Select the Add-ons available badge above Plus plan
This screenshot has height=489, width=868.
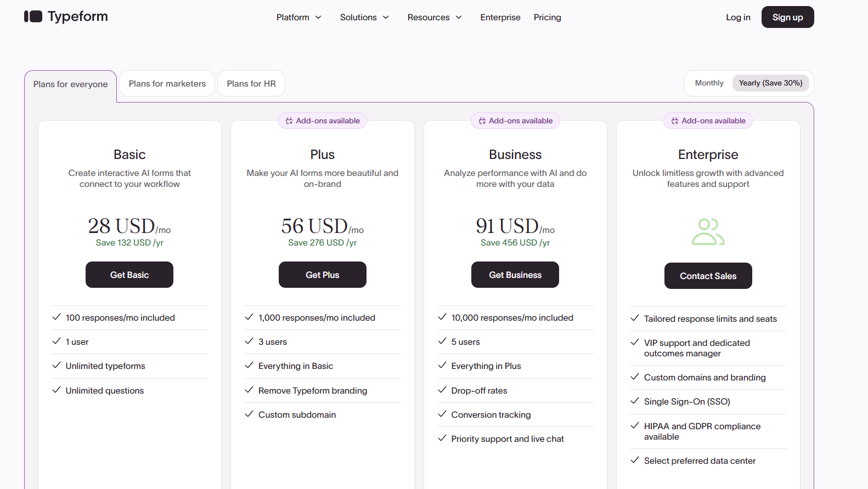point(322,121)
